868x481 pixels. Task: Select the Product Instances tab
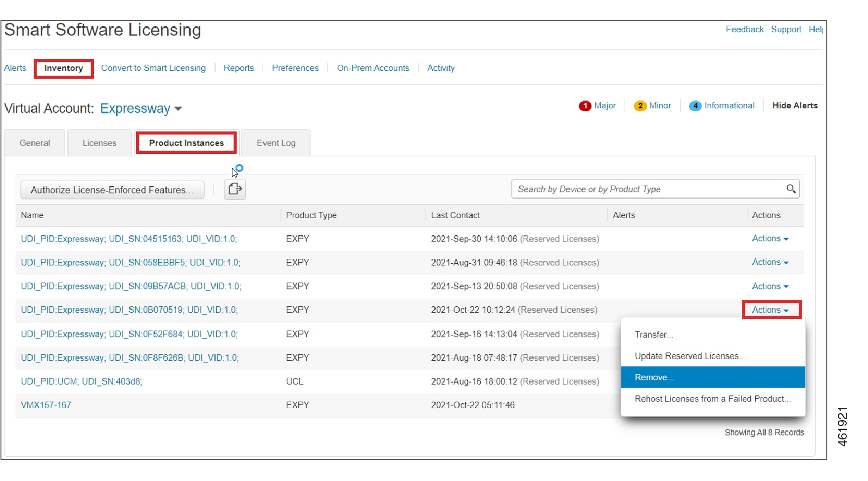point(186,143)
